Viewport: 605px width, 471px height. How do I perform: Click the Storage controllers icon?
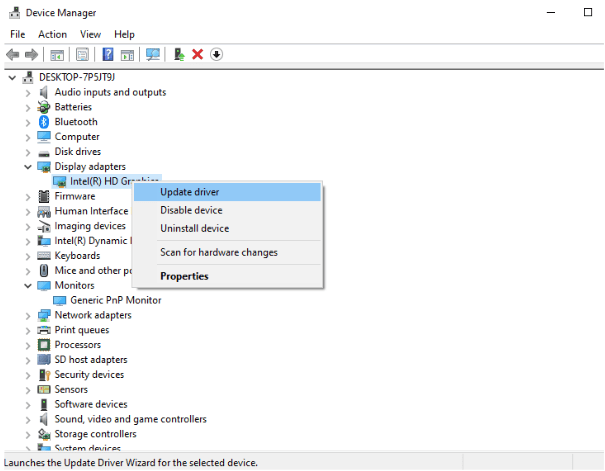point(44,434)
